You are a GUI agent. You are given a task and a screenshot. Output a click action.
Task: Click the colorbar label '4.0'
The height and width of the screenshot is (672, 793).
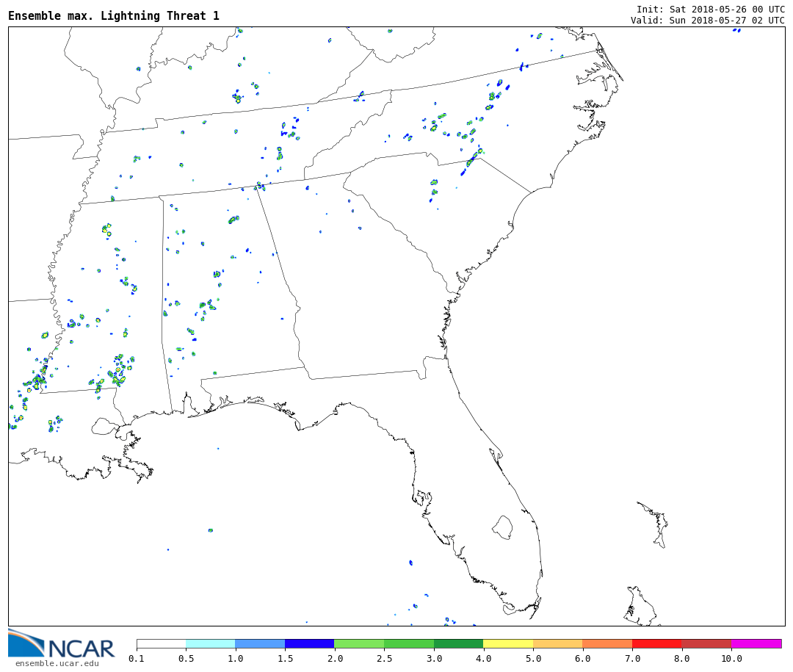[483, 658]
